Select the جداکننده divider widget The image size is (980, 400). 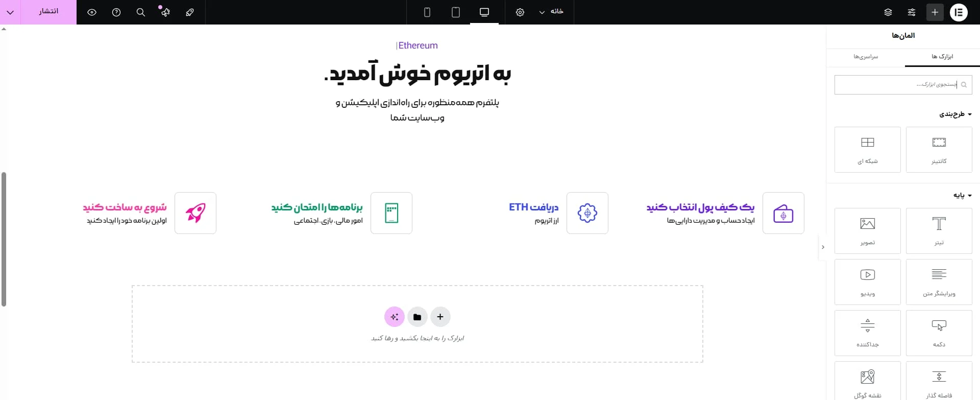pos(868,333)
